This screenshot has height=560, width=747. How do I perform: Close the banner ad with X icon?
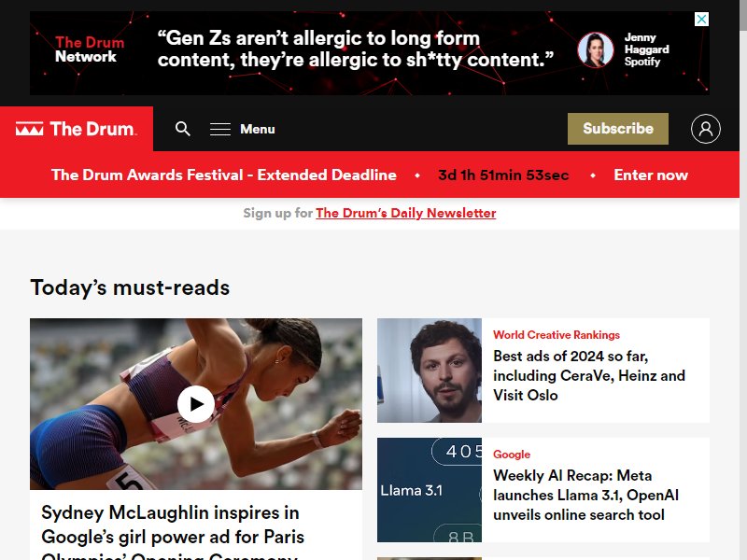(701, 19)
